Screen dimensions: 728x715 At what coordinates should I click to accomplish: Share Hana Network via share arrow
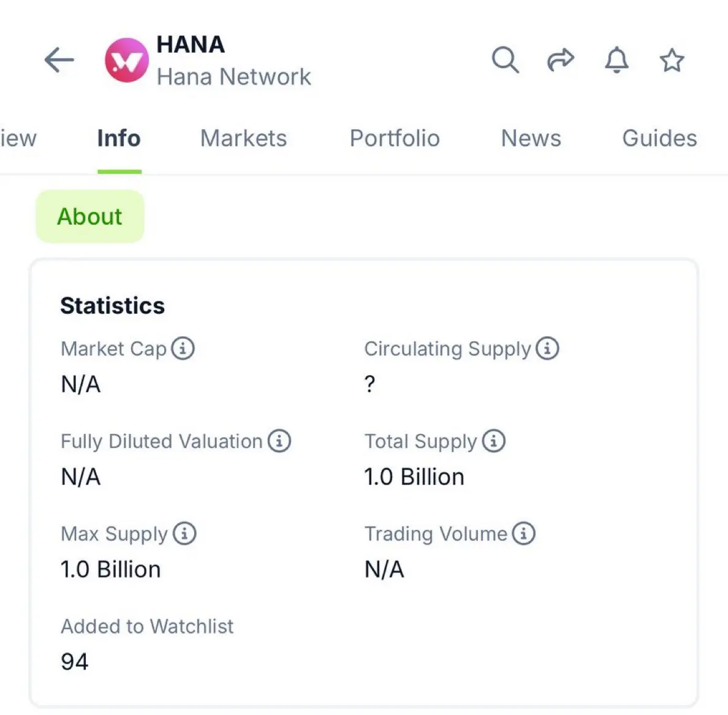(561, 60)
